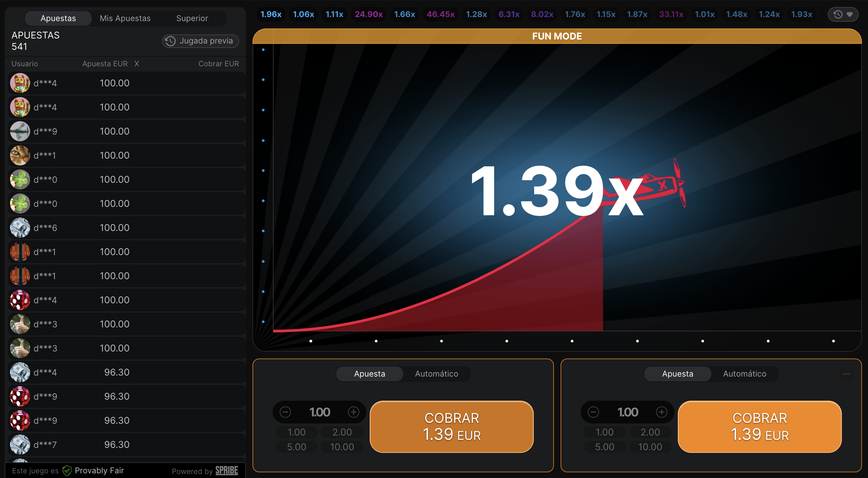Open the round history dropdown at top right
Viewport: 868px width, 478px height.
843,14
